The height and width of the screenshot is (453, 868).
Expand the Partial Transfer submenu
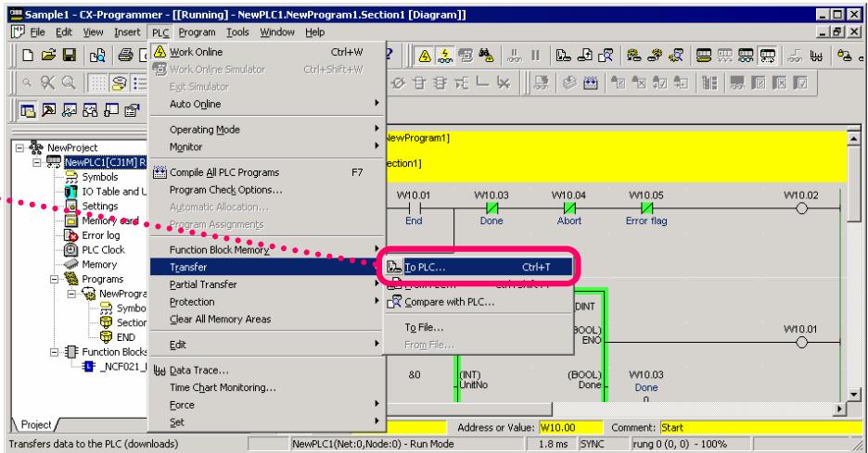coord(267,284)
